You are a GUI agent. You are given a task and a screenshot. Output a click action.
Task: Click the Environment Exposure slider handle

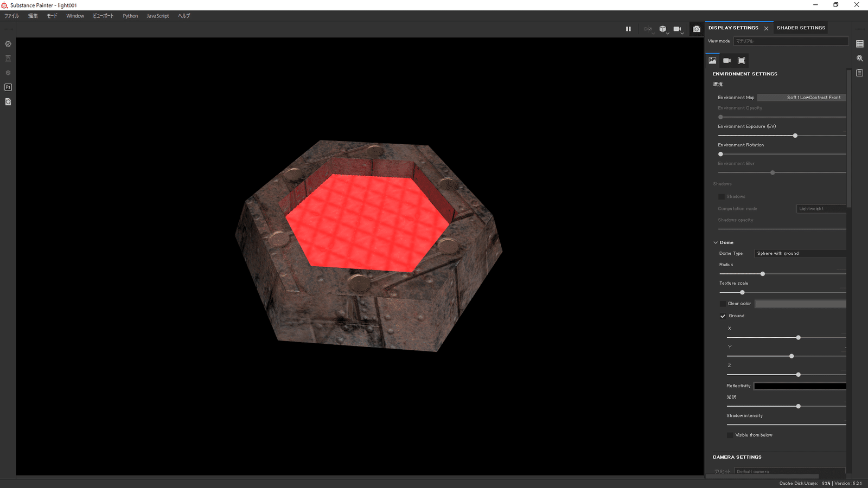tap(795, 136)
